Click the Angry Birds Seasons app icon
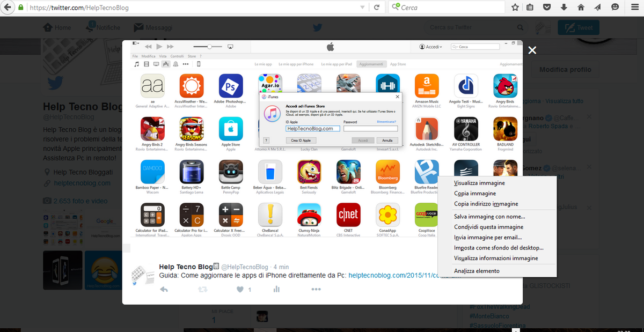This screenshot has height=332, width=644. tap(192, 129)
